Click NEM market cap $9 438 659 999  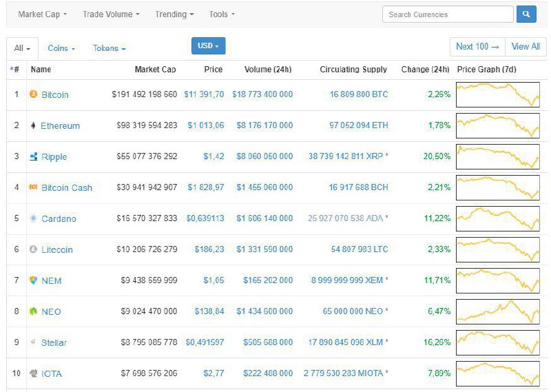pos(149,280)
